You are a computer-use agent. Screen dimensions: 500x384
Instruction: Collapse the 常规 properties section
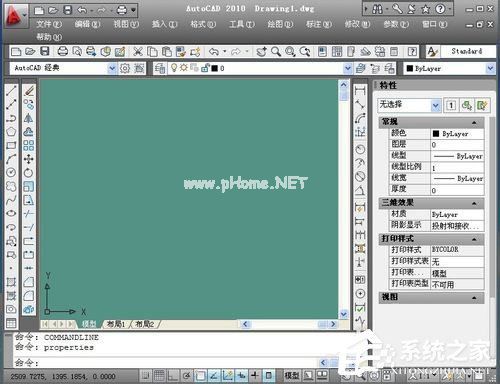coord(474,122)
